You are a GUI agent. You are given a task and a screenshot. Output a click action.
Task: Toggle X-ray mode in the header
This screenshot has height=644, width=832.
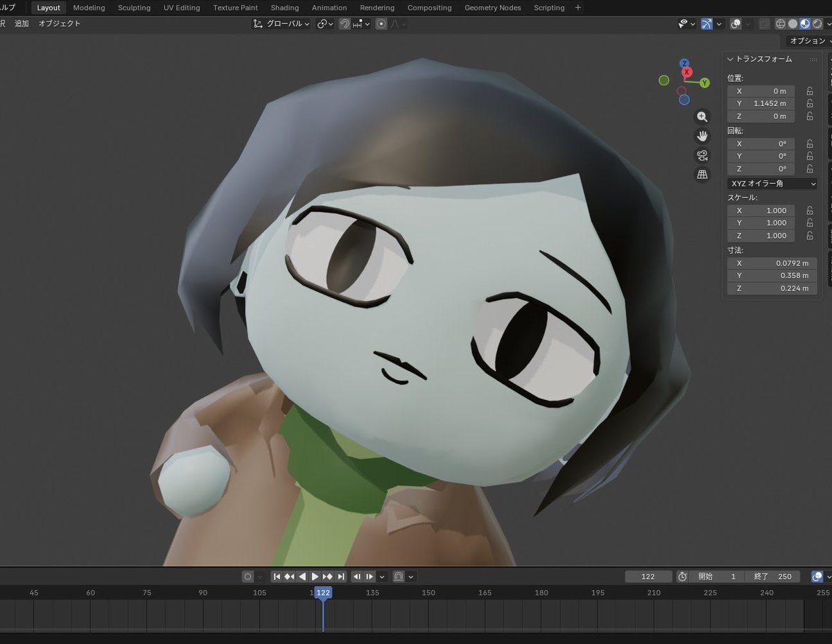[764, 24]
